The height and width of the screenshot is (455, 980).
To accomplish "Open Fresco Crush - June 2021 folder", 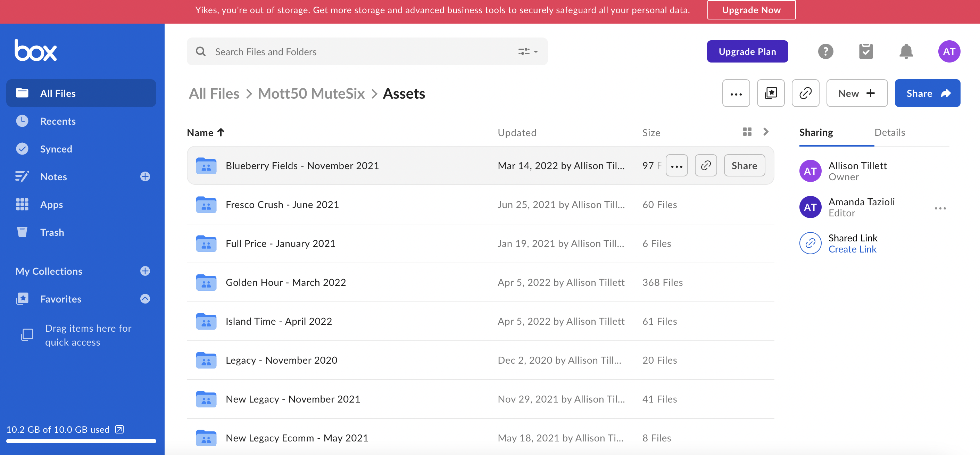I will tap(282, 204).
